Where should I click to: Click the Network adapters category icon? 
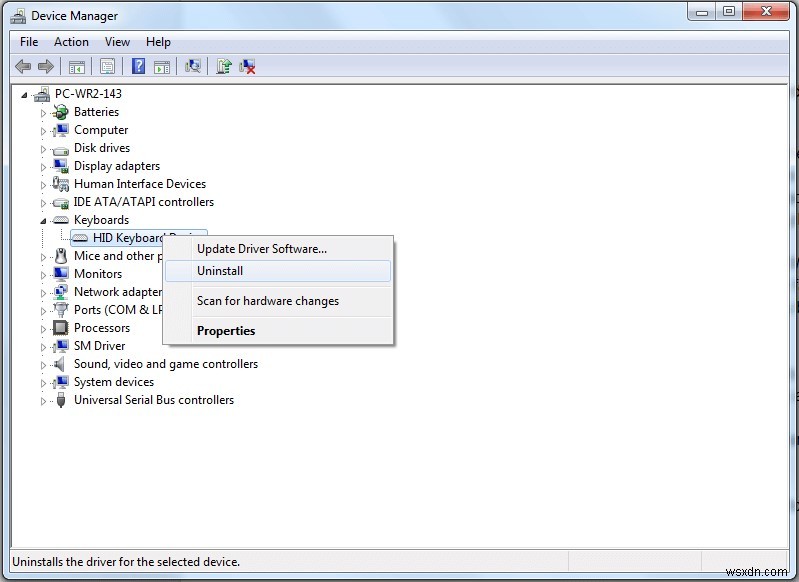pyautogui.click(x=61, y=292)
